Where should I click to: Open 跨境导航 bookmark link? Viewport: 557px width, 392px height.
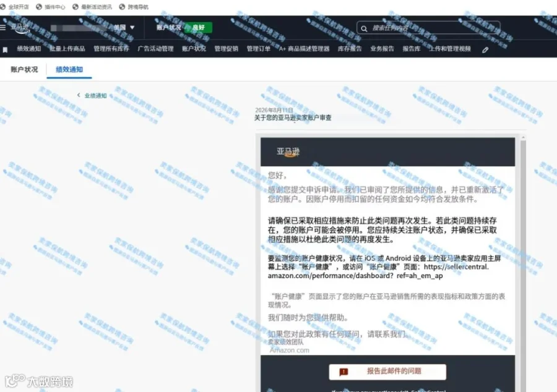pos(138,7)
